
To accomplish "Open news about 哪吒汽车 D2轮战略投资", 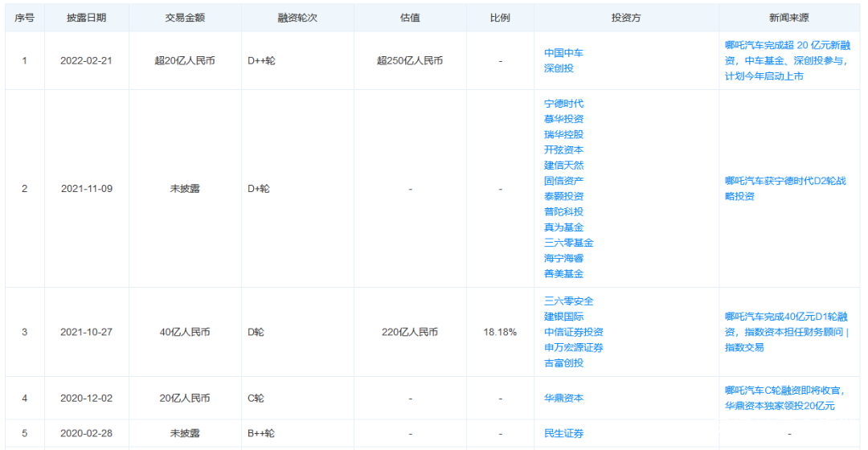I will 785,189.
